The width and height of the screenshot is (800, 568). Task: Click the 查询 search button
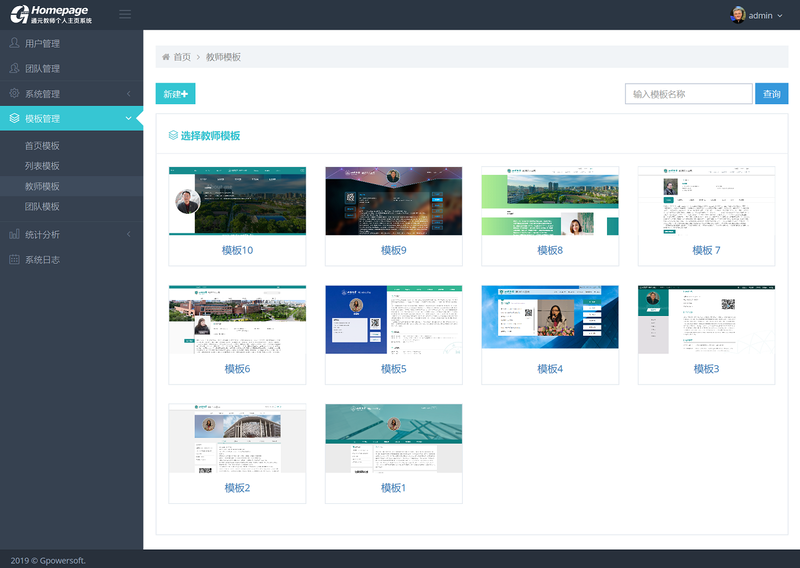pyautogui.click(x=771, y=94)
